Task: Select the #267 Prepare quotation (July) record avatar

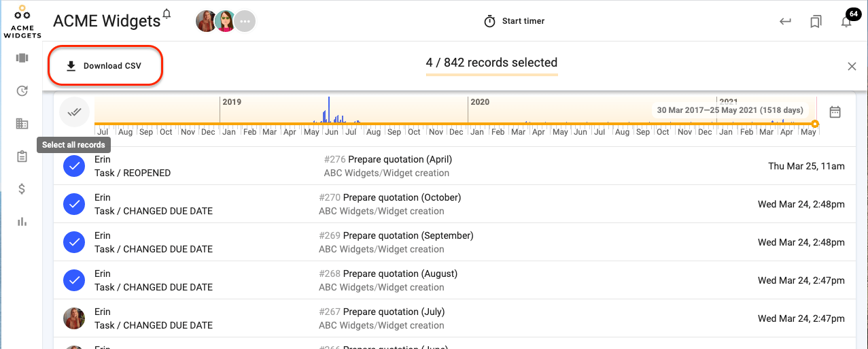Action: [x=74, y=318]
